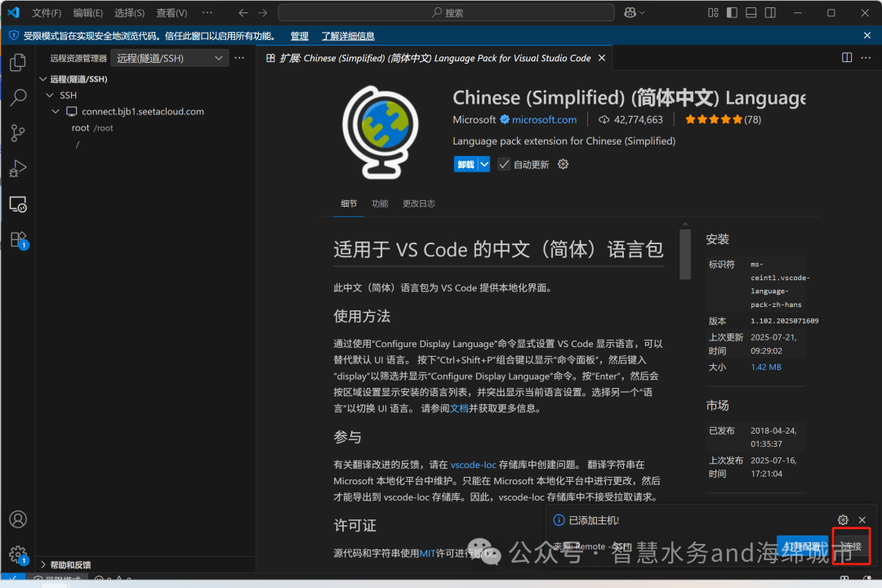Collapse the SSH tree node
This screenshot has width=882, height=588.
pyautogui.click(x=50, y=95)
